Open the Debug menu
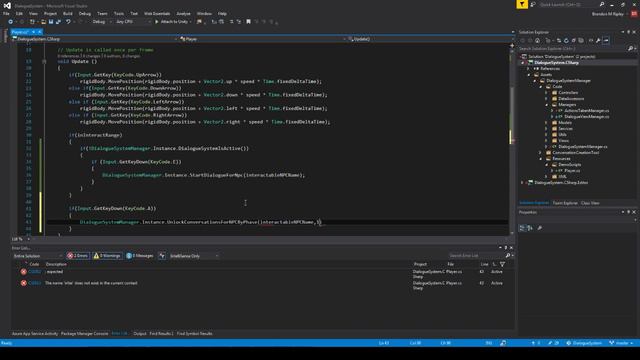640x360 pixels. tap(84, 14)
